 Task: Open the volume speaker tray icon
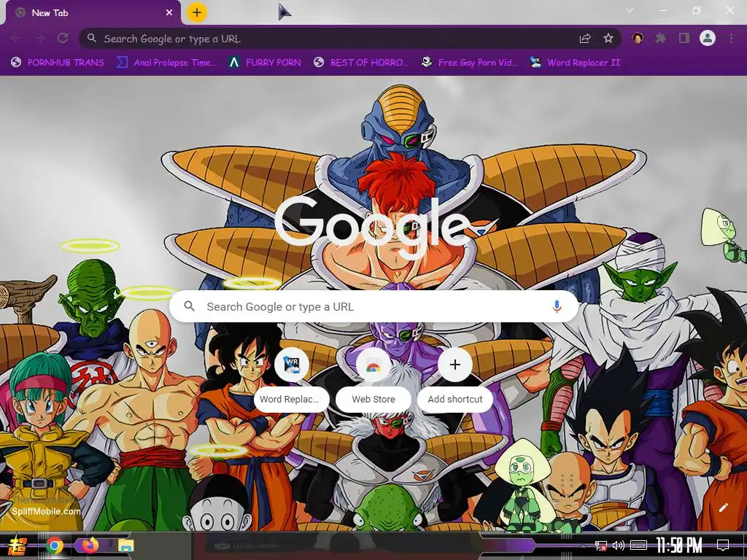pos(619,545)
